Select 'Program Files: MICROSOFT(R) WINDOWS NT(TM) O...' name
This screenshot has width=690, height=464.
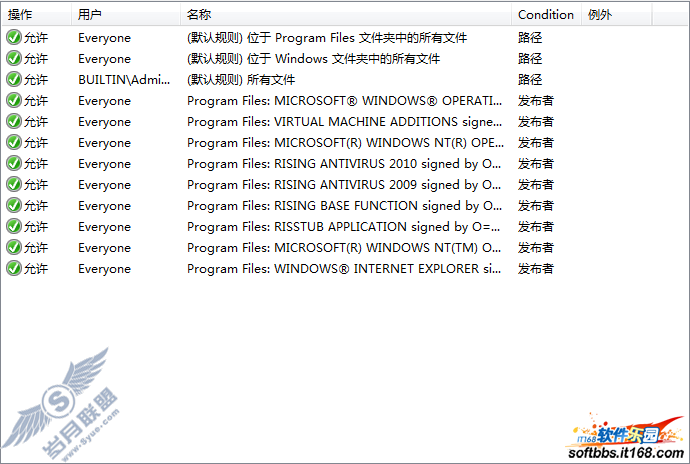point(344,248)
